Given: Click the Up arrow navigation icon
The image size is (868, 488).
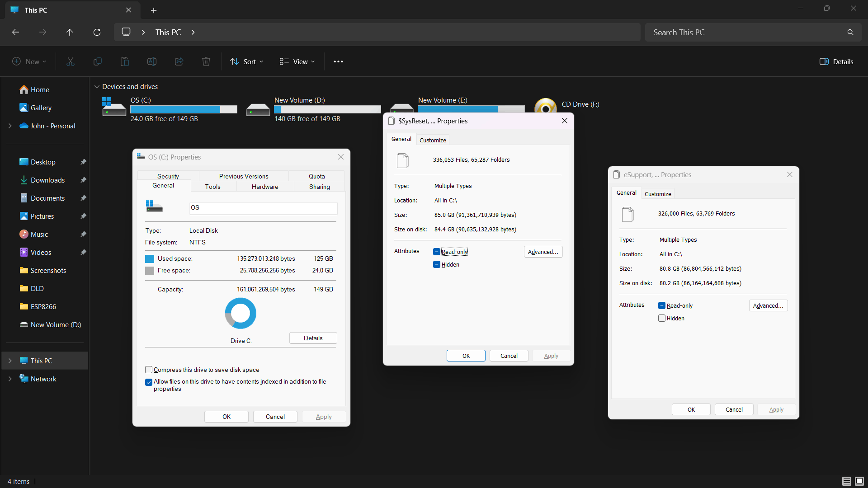Looking at the screenshot, I should pos(69,33).
